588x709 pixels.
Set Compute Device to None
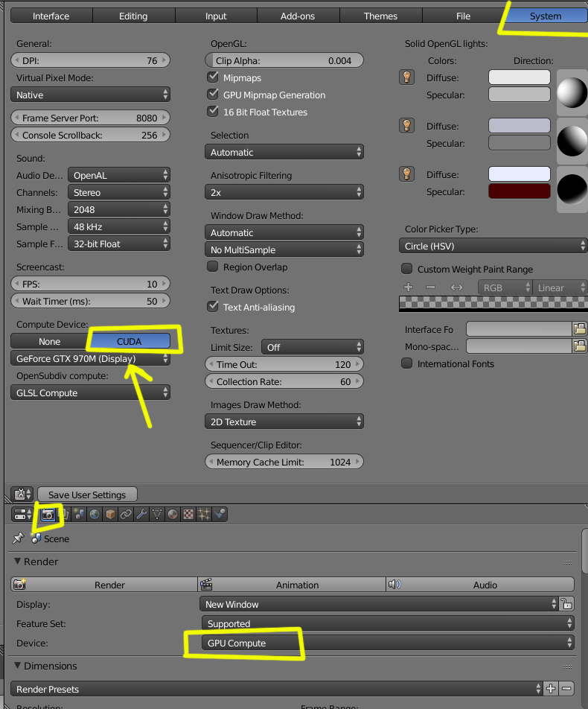(x=50, y=341)
